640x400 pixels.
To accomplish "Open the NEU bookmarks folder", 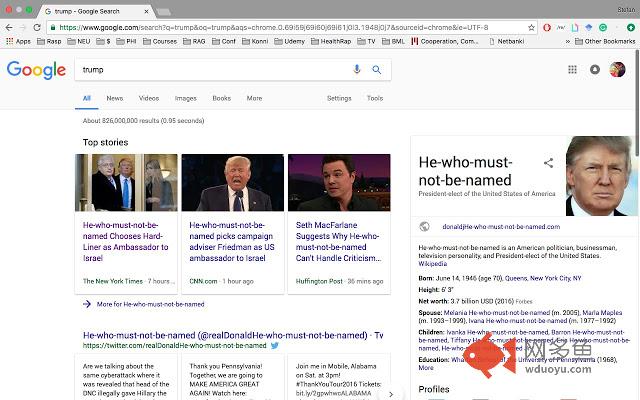I will click(79, 41).
